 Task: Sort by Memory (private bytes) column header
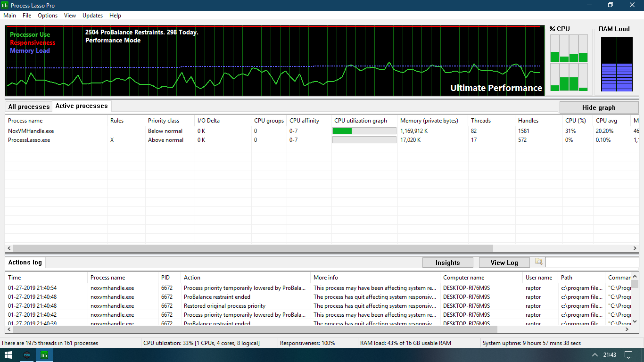(433, 121)
